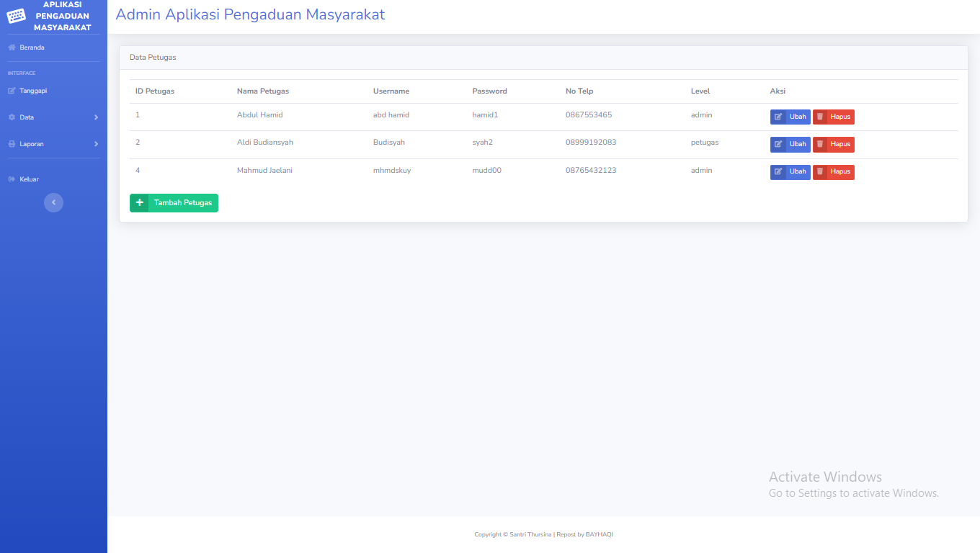Click Hapus for Abdul Hamid
Image resolution: width=980 pixels, height=553 pixels.
click(834, 117)
